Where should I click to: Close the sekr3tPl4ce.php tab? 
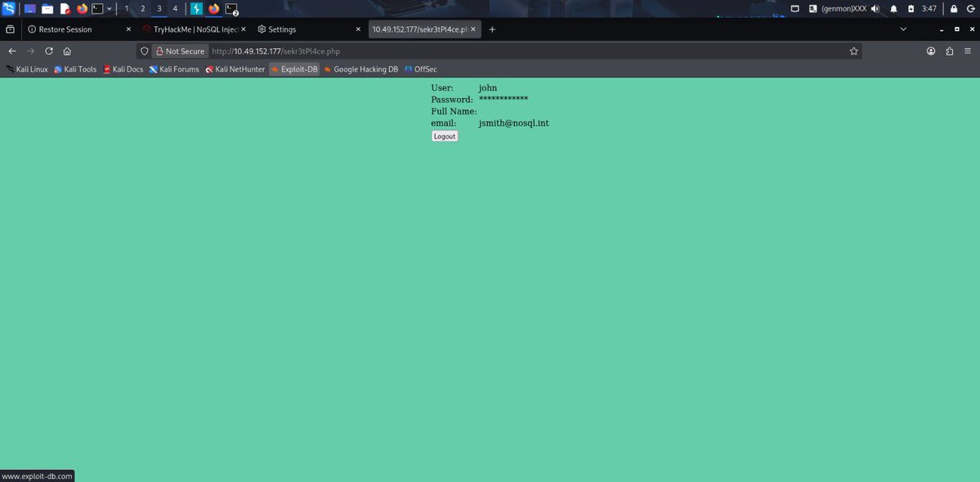[473, 29]
